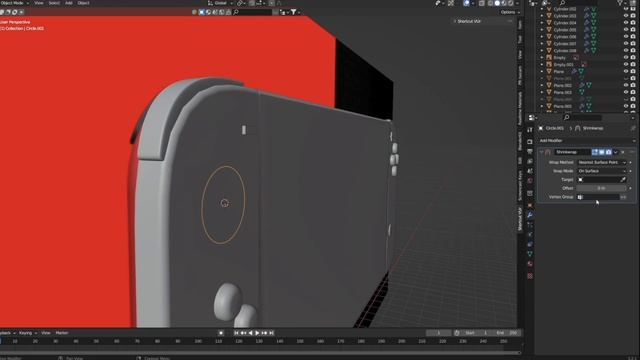The width and height of the screenshot is (640, 360).
Task: Open the Add menu in viewport header
Action: pyautogui.click(x=69, y=3)
